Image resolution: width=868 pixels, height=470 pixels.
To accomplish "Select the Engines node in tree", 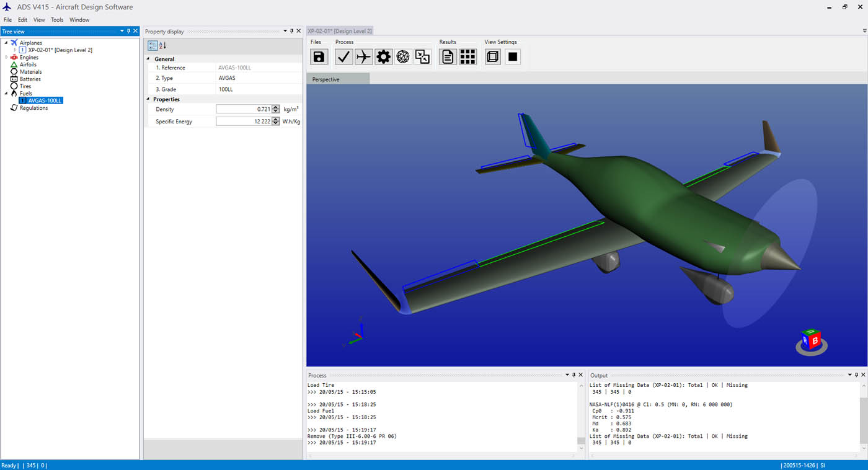I will pyautogui.click(x=29, y=57).
